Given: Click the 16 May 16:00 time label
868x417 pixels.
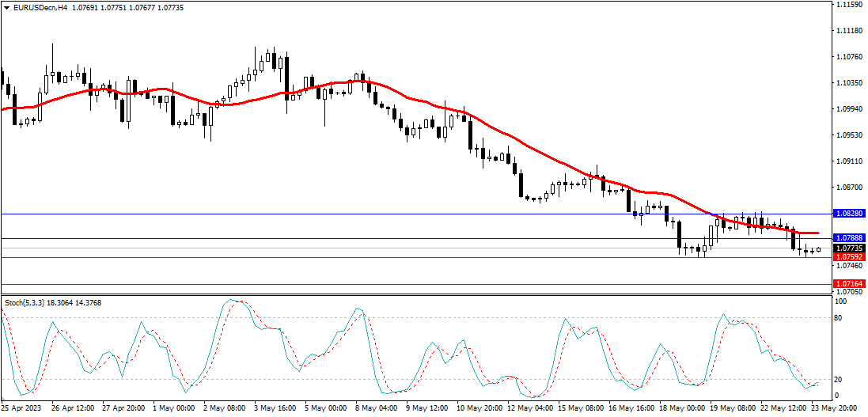Looking at the screenshot, I should click(632, 408).
